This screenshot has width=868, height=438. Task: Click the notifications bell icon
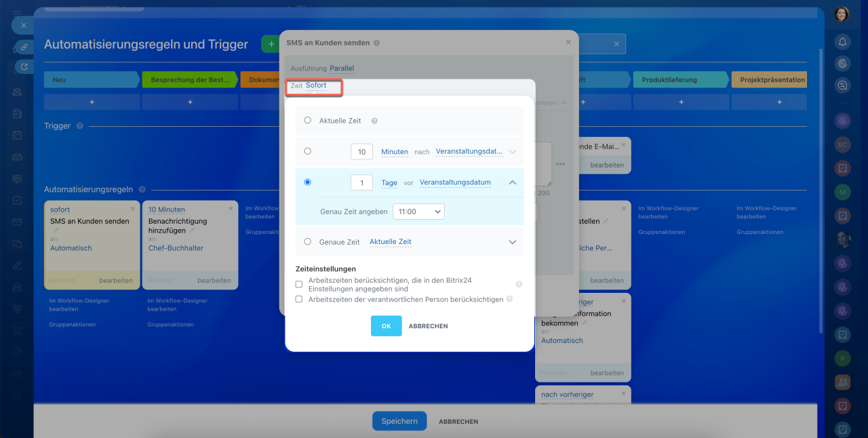point(842,42)
